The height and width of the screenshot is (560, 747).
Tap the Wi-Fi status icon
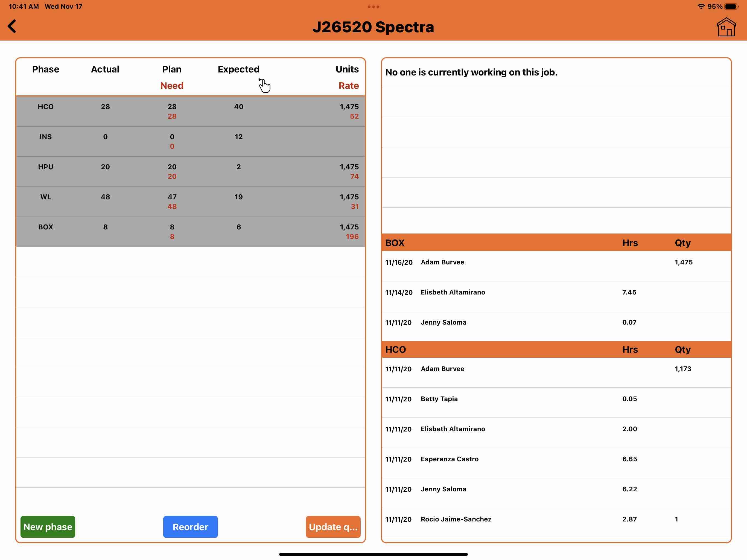[x=701, y=6]
